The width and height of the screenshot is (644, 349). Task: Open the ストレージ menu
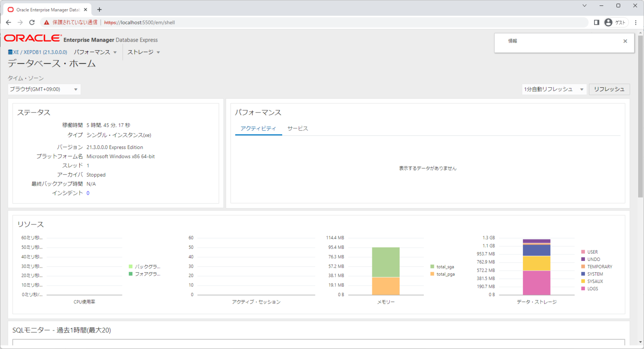pos(143,52)
